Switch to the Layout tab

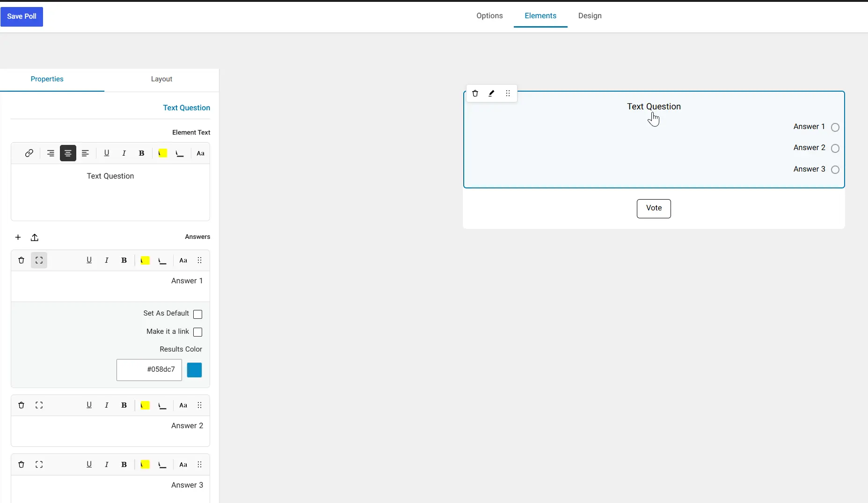pyautogui.click(x=161, y=79)
